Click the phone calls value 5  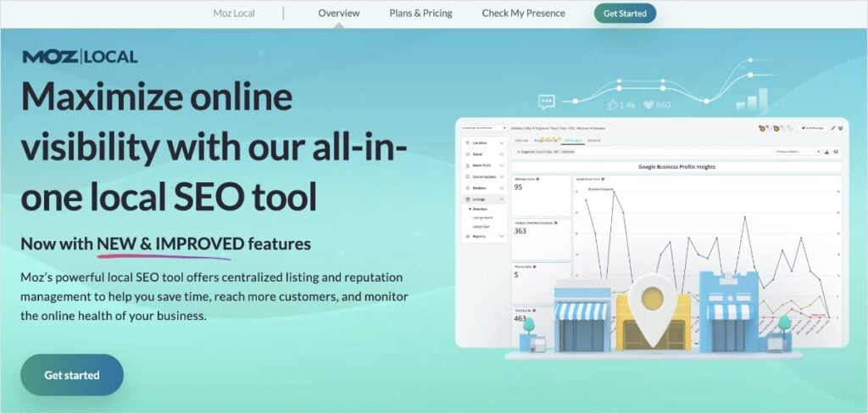point(516,274)
